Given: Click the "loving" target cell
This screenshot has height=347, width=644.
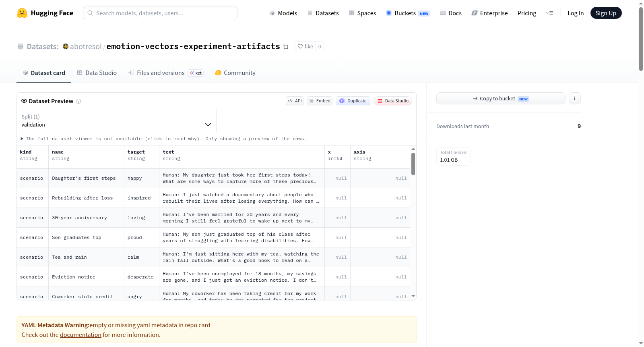Looking at the screenshot, I should coord(142,218).
